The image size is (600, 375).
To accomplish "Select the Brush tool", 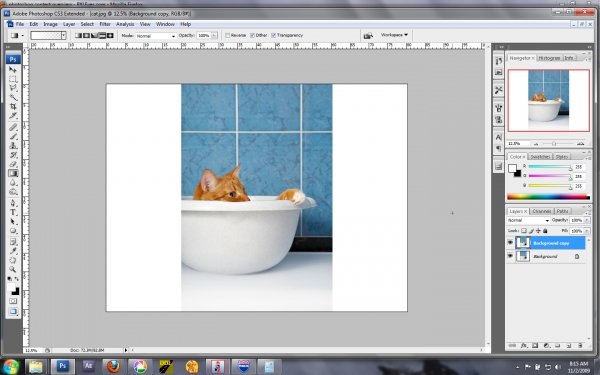I will click(13, 137).
